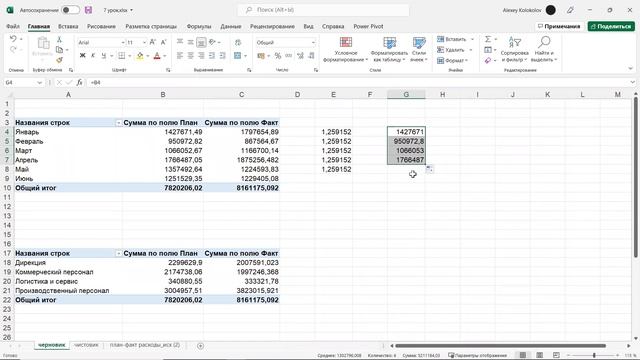Align cell text to the left
Image resolution: width=640 pixels, height=360 pixels.
[x=180, y=56]
